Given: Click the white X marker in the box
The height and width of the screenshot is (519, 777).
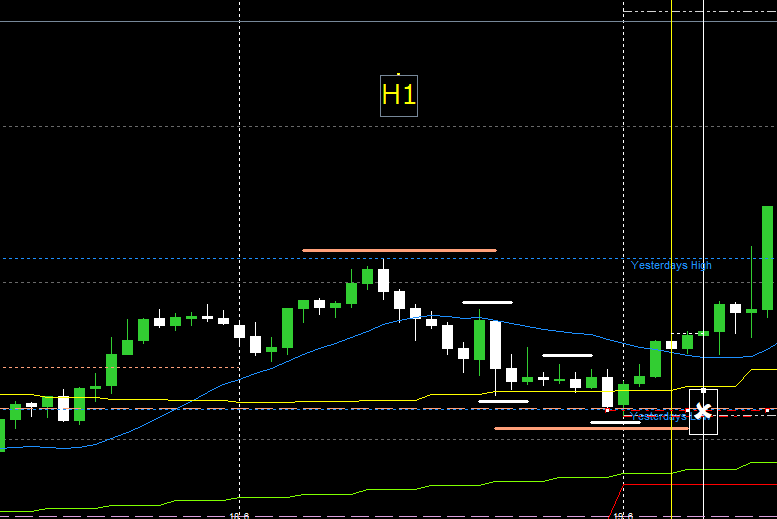Looking at the screenshot, I should 703,411.
